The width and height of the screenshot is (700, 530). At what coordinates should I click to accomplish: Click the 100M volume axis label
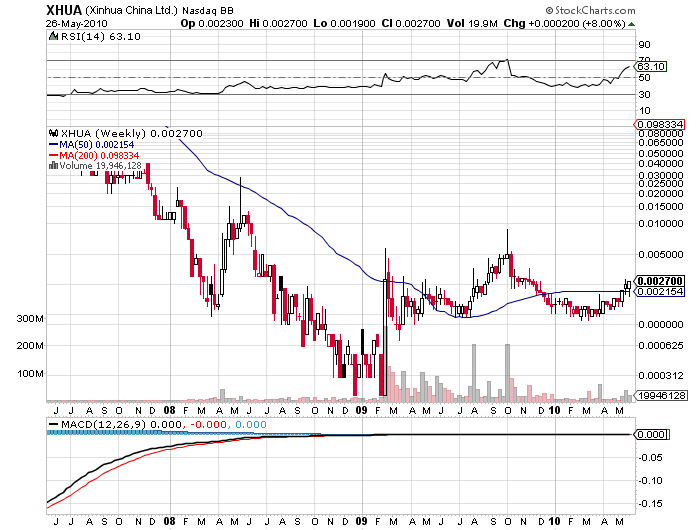click(x=30, y=374)
